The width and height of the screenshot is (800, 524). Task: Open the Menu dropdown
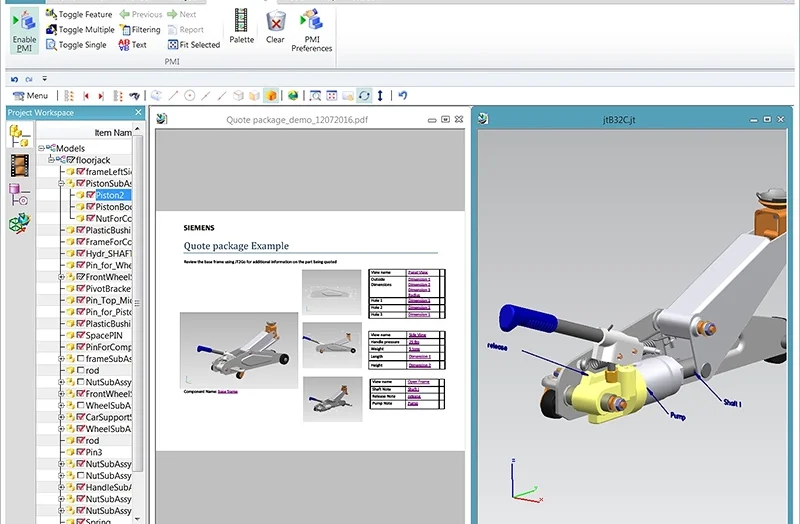coord(30,95)
